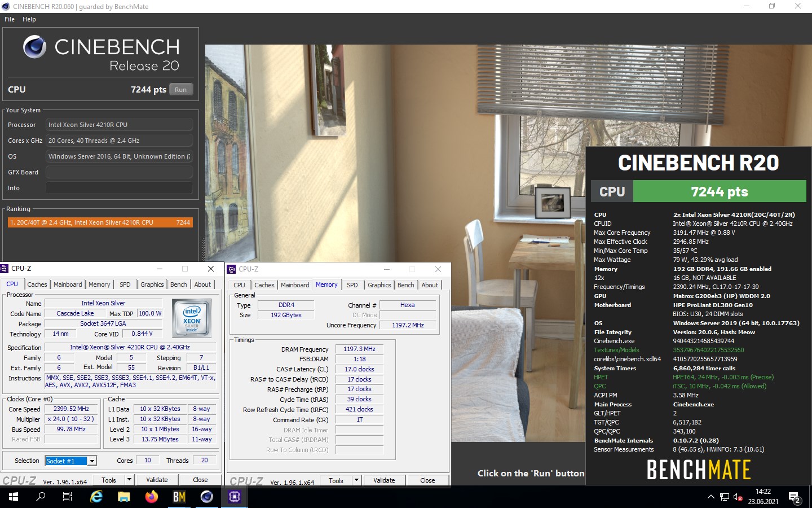Switch to CPU tab in Memory CPU-Z window
The image size is (812, 508).
pyautogui.click(x=240, y=285)
